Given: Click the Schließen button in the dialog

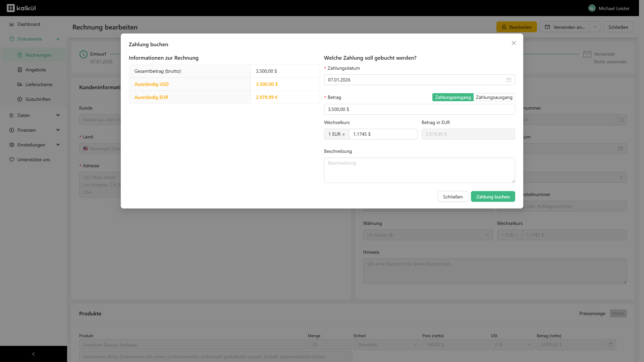Looking at the screenshot, I should point(452,197).
